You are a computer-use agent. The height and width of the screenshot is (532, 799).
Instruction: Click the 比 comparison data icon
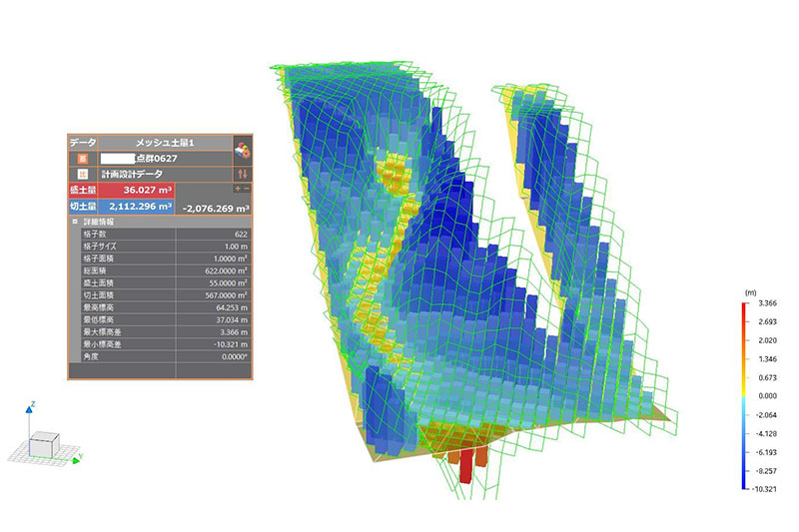[x=82, y=175]
